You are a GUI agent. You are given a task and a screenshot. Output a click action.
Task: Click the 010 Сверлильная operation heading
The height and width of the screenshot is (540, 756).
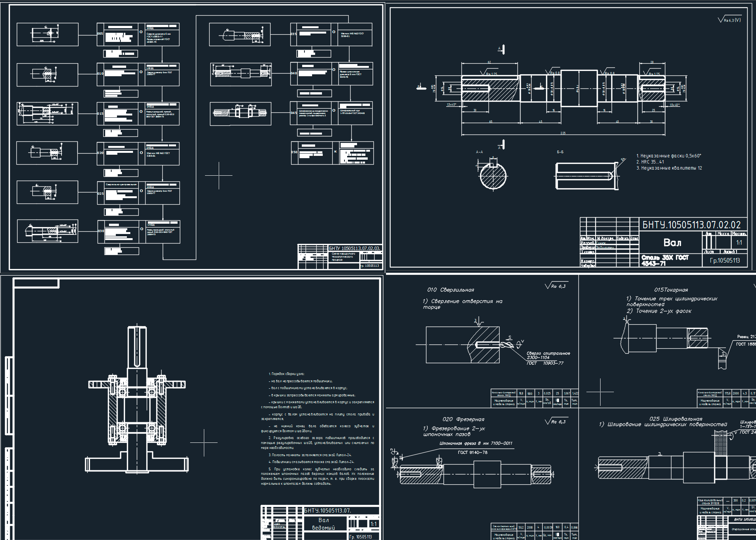(450, 290)
